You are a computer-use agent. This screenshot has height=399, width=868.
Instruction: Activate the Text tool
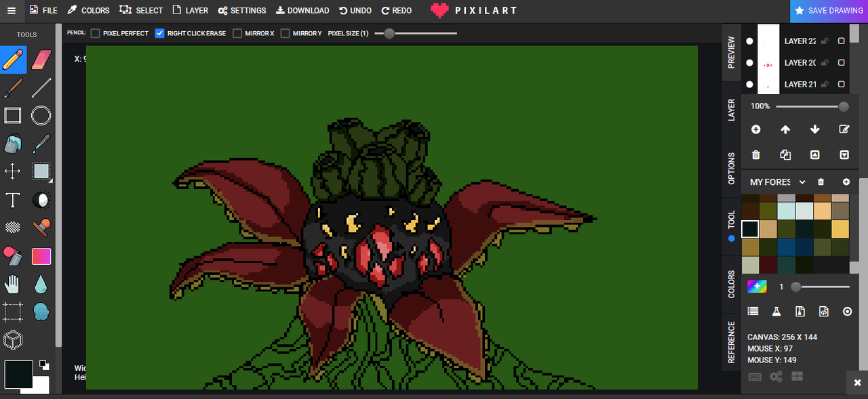pyautogui.click(x=13, y=200)
